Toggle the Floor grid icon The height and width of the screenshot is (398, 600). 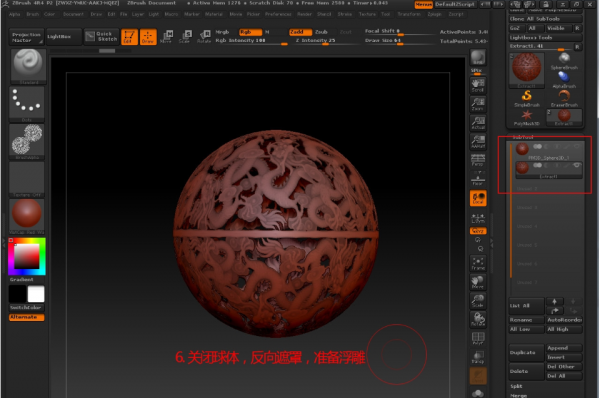click(x=478, y=179)
